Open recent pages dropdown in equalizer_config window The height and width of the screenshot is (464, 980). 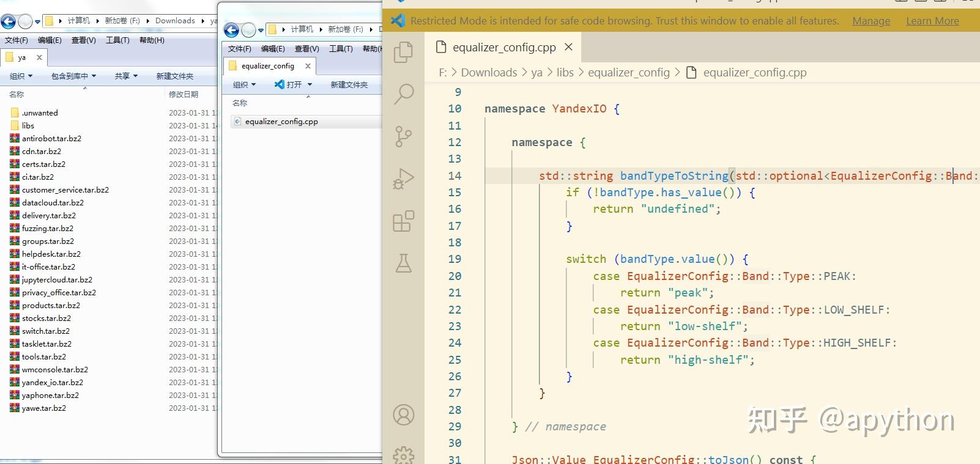(x=261, y=30)
